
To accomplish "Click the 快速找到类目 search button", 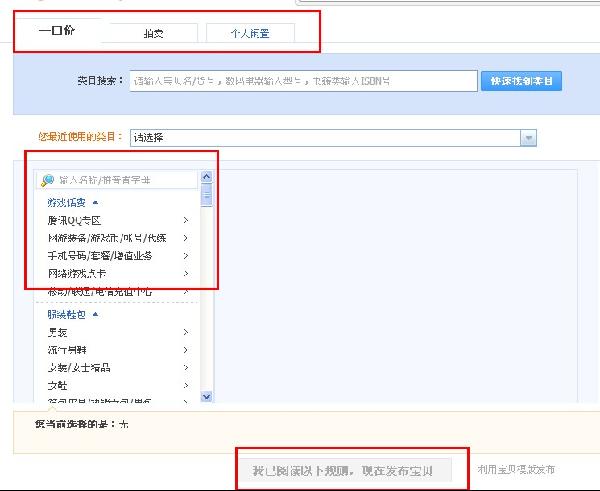I will click(x=521, y=81).
